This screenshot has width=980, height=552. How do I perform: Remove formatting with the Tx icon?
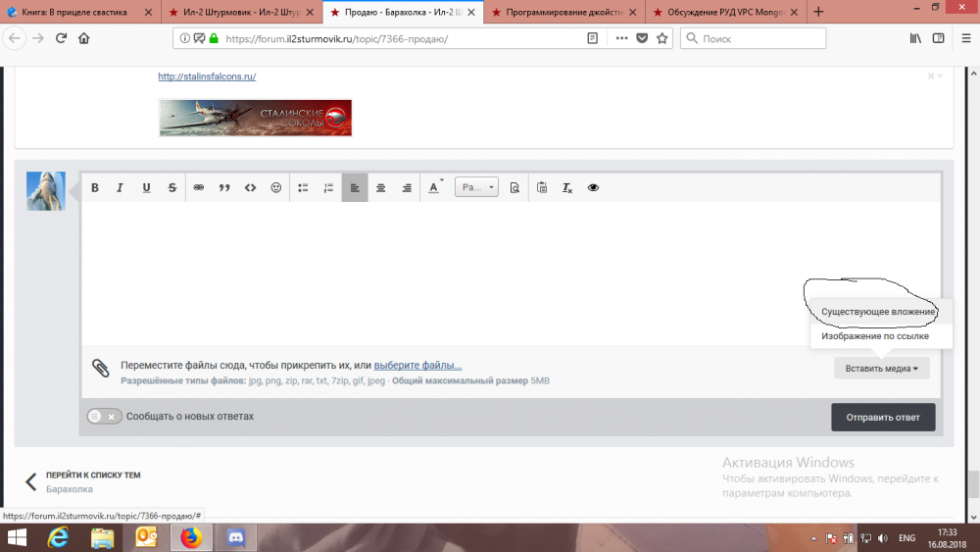pyautogui.click(x=567, y=187)
